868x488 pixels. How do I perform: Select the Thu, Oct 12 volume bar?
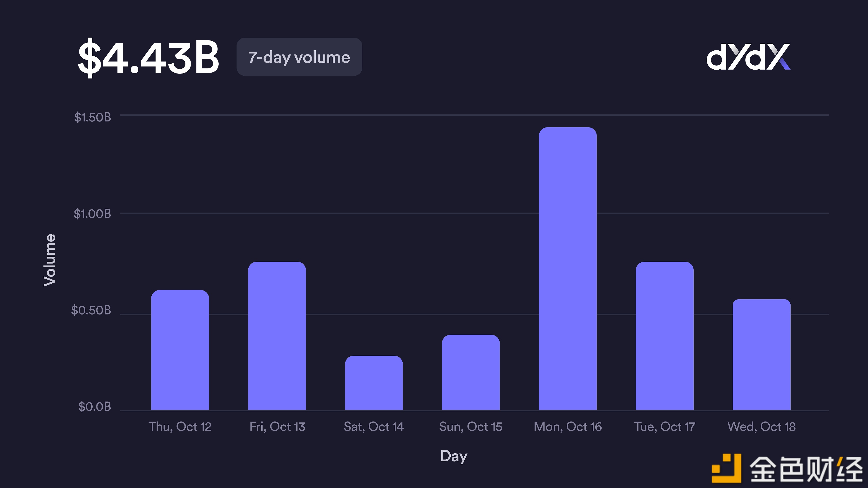pyautogui.click(x=180, y=350)
